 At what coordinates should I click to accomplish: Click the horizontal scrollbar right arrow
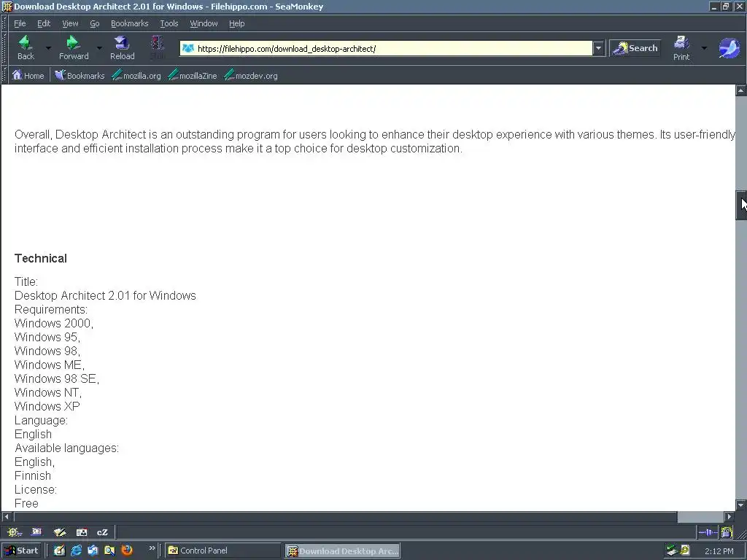click(729, 516)
